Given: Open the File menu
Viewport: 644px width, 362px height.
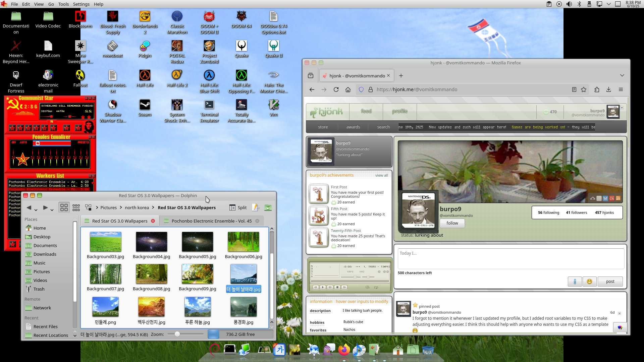Looking at the screenshot, I should [x=14, y=4].
